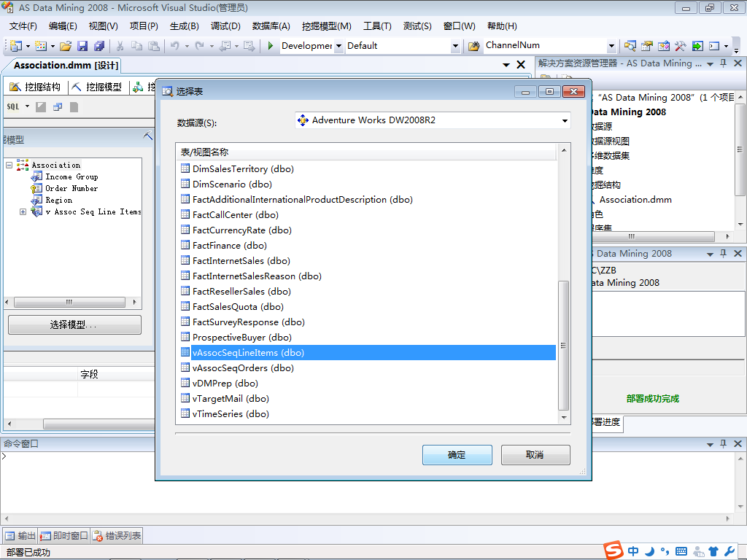Viewport: 747px width, 560px height.
Task: Switch to the 即时窗口 tab
Action: coord(64,536)
